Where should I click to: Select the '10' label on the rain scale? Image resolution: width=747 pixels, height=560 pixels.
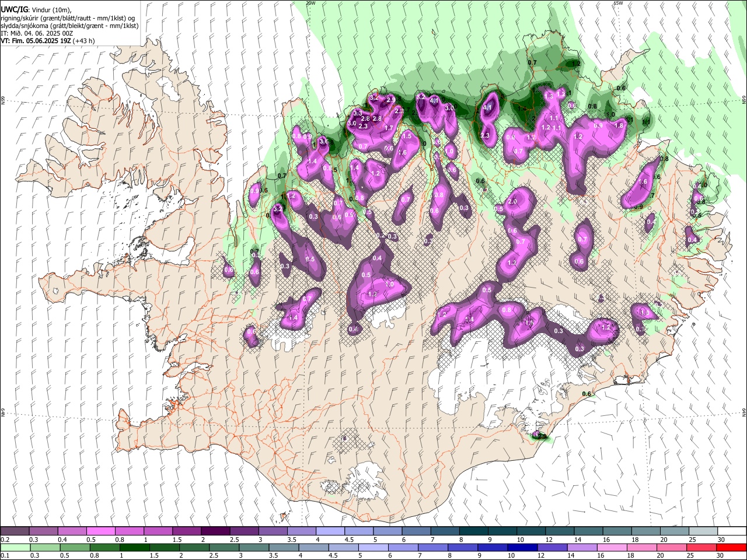511,555
